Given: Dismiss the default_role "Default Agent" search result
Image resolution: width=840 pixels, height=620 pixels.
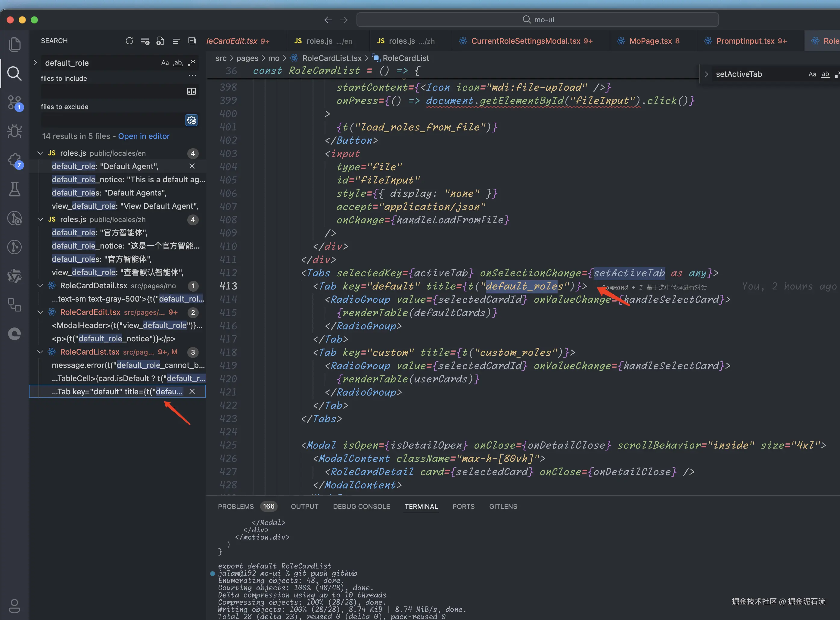Looking at the screenshot, I should click(x=192, y=166).
